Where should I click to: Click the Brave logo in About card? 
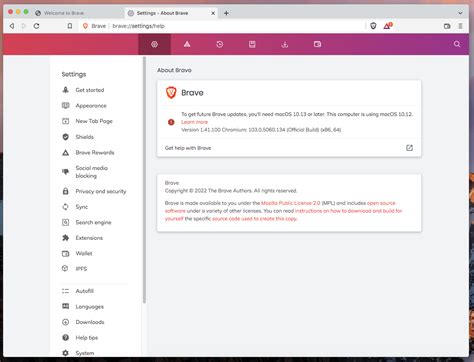click(x=171, y=93)
